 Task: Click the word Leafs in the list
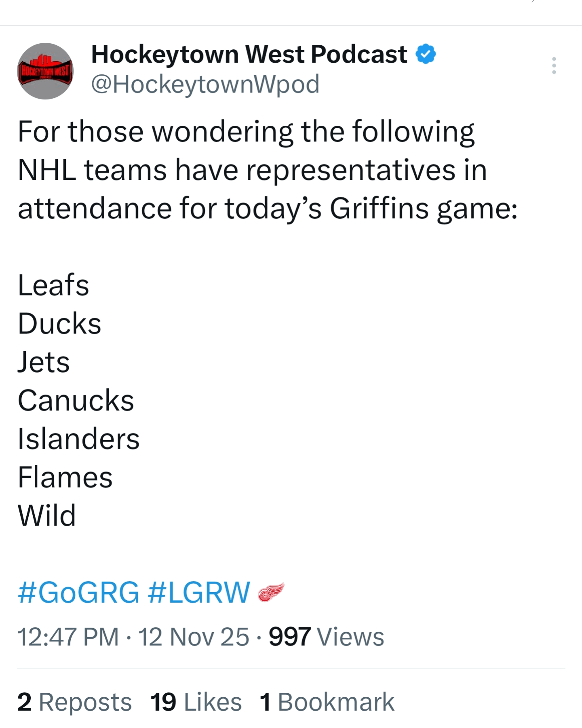53,285
